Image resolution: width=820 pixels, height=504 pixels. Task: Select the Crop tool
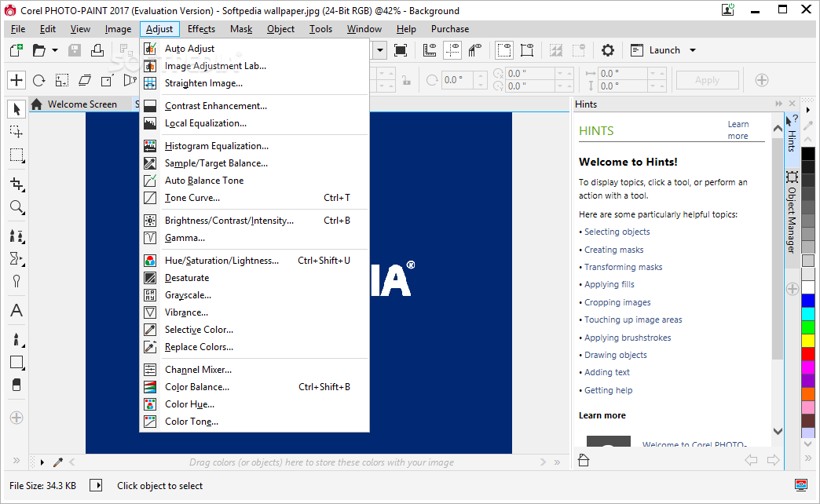pos(16,184)
